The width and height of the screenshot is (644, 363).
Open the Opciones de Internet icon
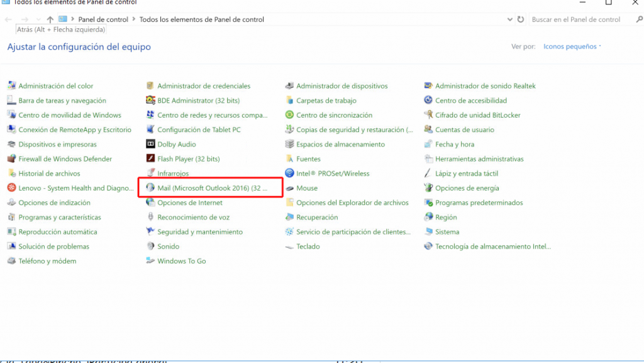click(150, 203)
